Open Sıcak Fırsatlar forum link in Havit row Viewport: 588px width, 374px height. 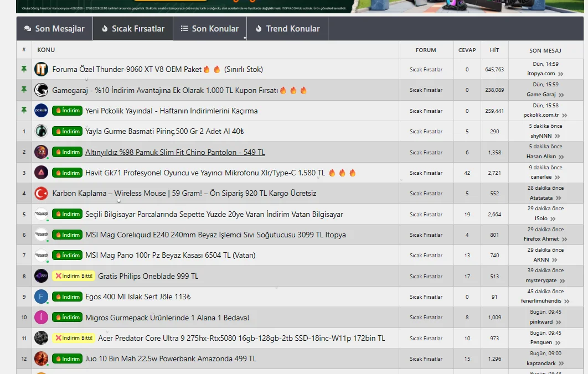point(426,173)
